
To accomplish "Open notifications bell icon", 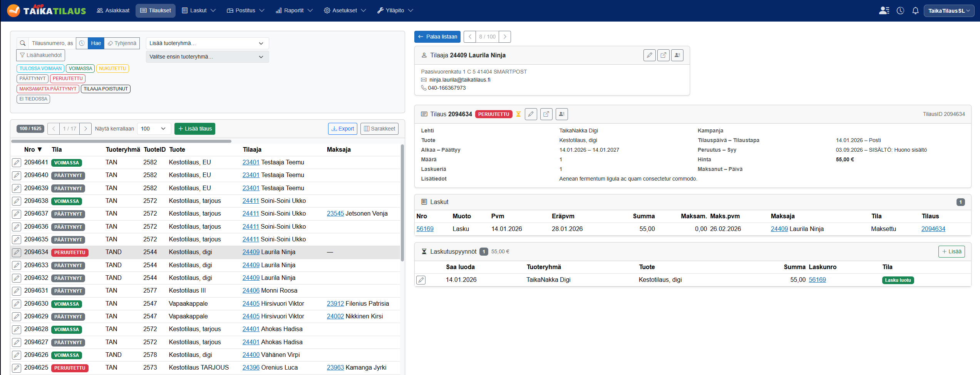I will pos(915,11).
